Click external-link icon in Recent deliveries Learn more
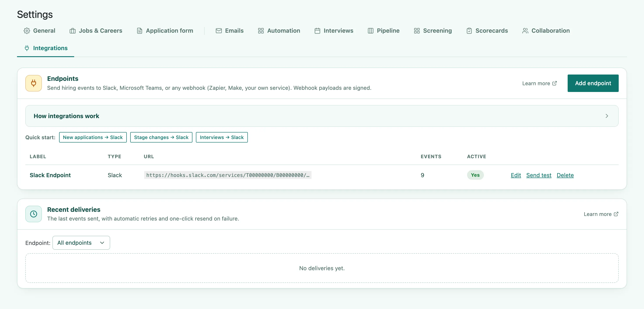644x309 pixels. point(616,214)
